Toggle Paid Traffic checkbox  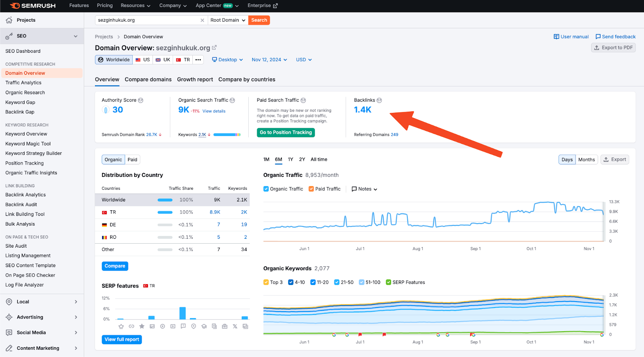(x=311, y=189)
